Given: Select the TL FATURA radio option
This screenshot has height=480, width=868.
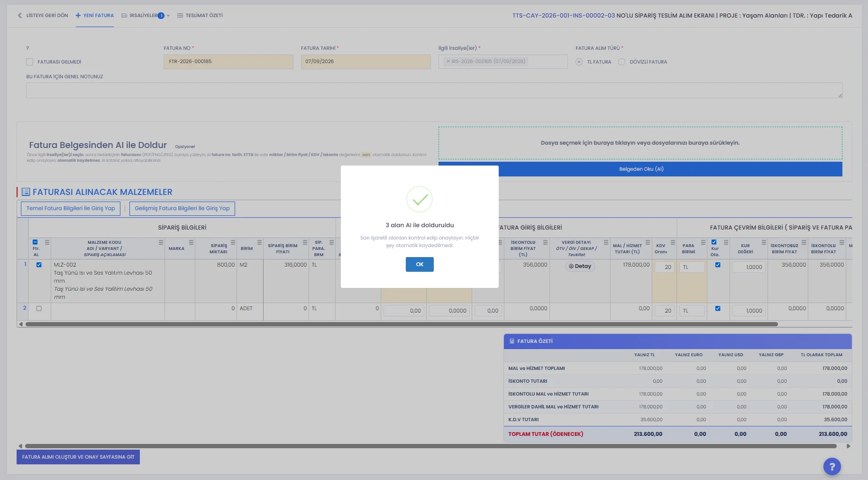Looking at the screenshot, I should tap(579, 62).
